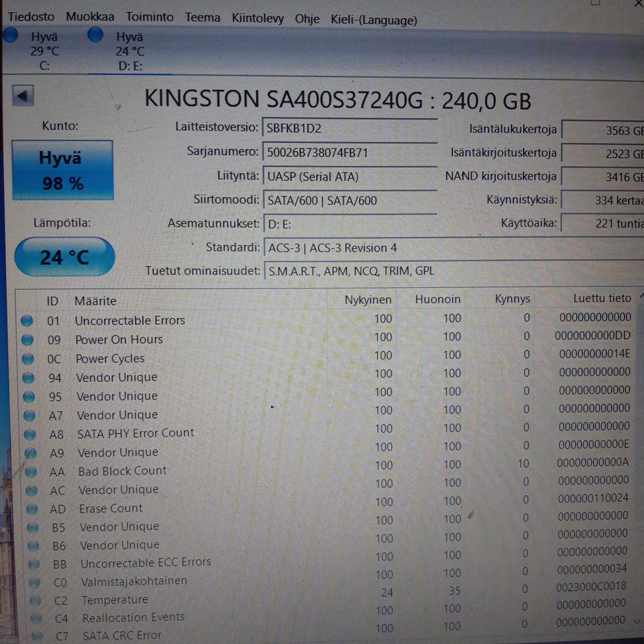Click the ID column header

coord(52,301)
